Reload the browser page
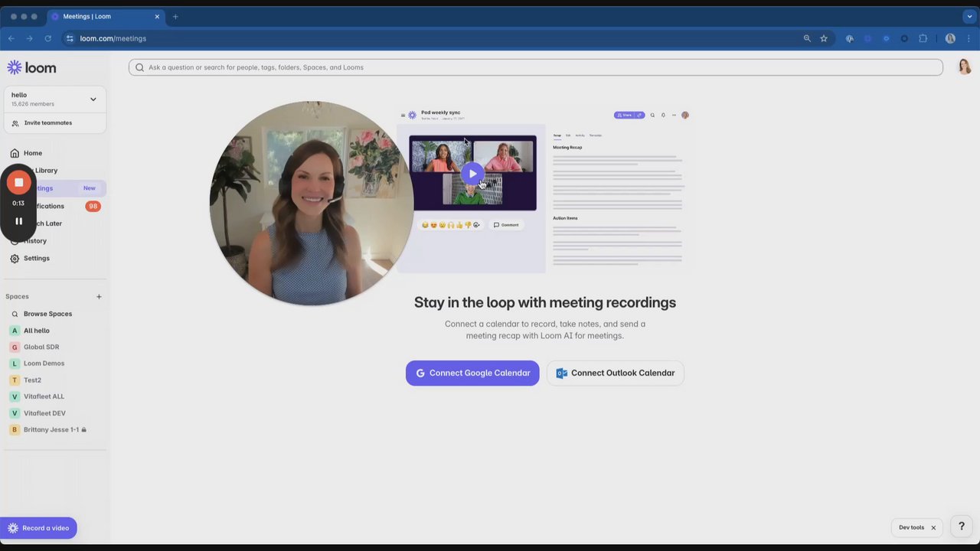The height and width of the screenshot is (551, 980). click(47, 38)
